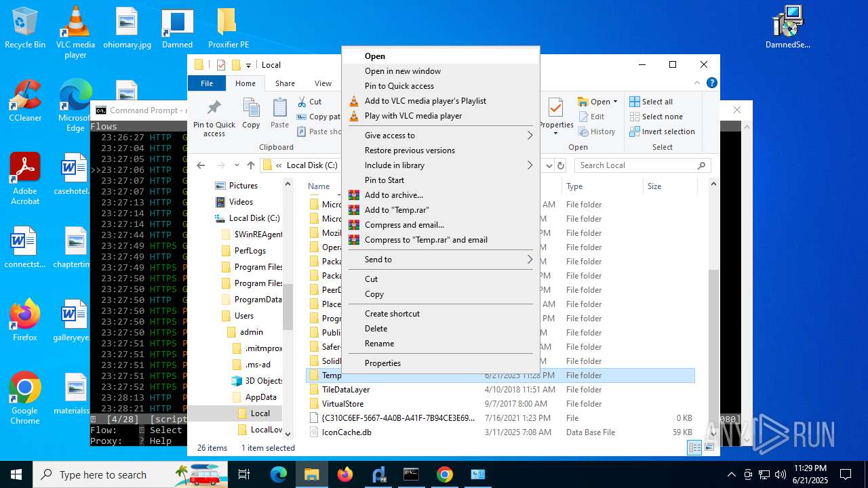
Task: Switch to the Share ribbon tab
Action: pos(285,83)
